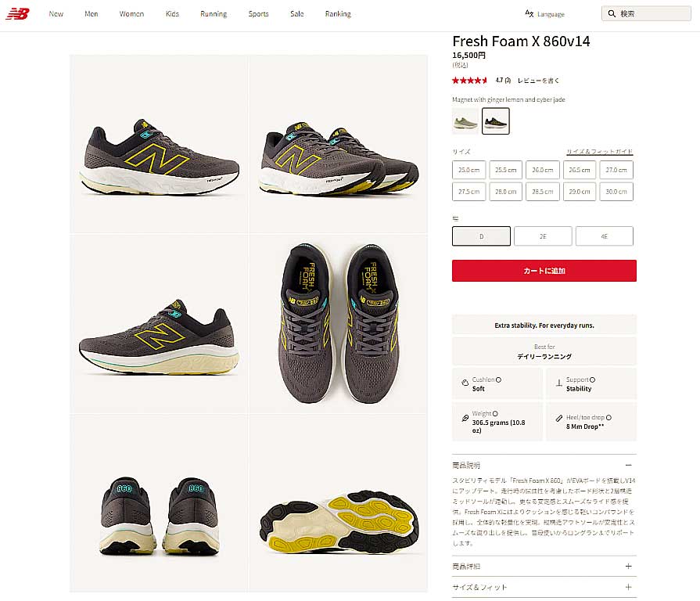Select the 4E width option
This screenshot has width=700, height=601.
coord(605,236)
